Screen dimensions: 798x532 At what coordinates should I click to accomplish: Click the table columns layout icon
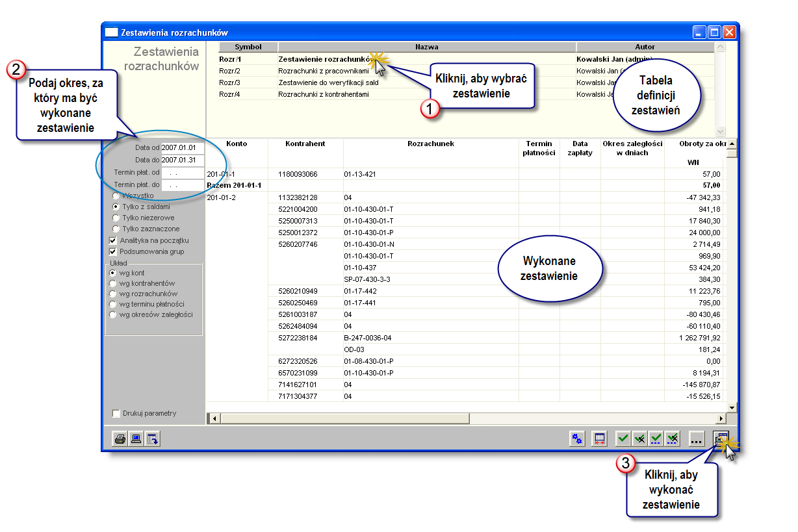coord(600,439)
